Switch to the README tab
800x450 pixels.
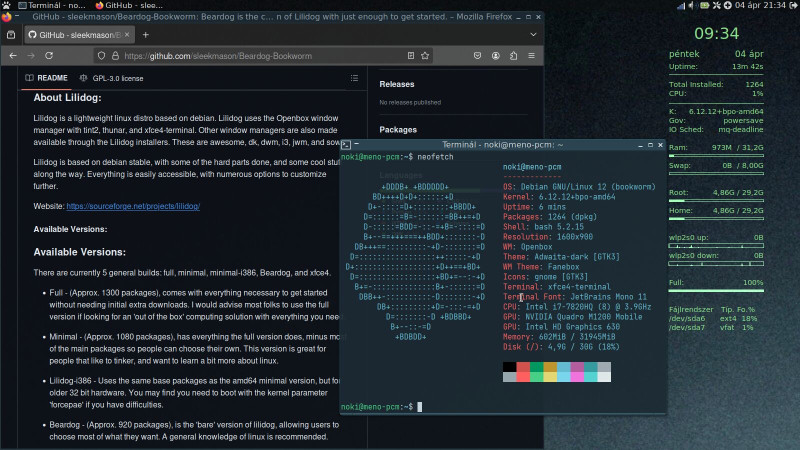click(46, 78)
